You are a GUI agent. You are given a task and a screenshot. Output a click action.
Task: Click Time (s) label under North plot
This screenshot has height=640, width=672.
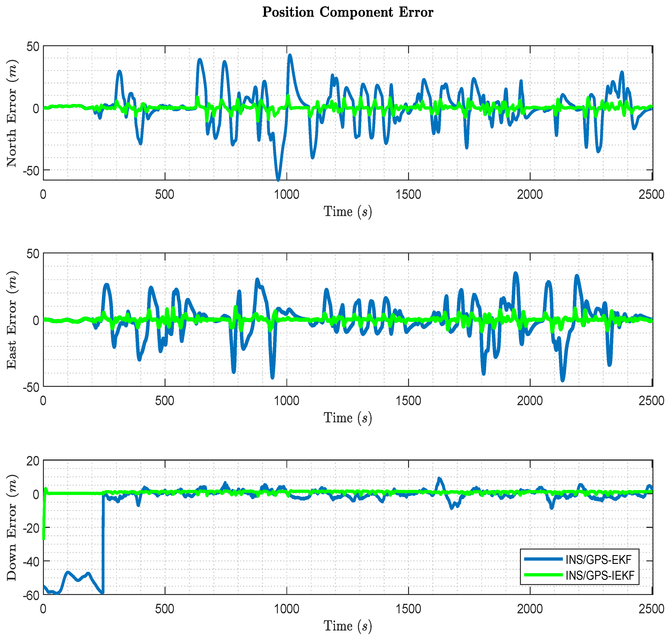[347, 212]
